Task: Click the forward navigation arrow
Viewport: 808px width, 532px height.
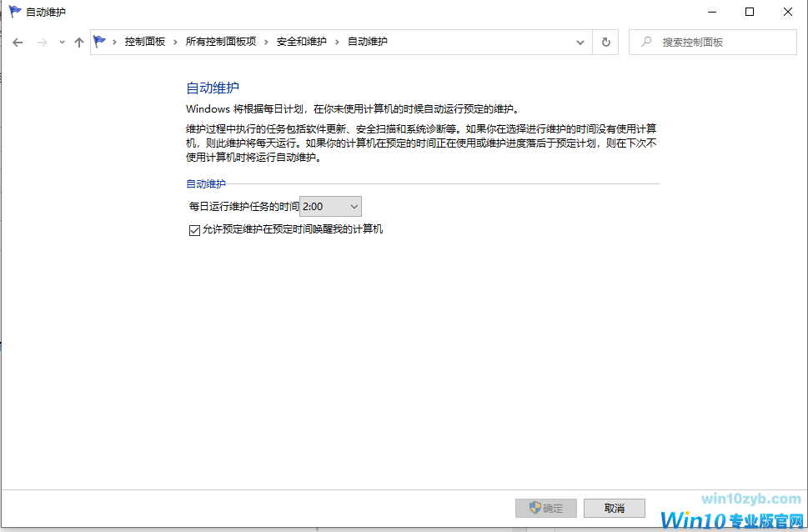Action: click(40, 41)
